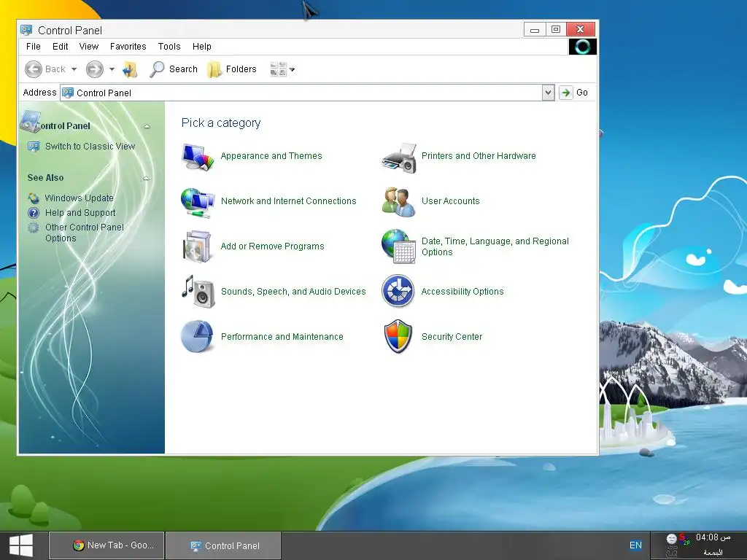Click Network and Internet Connections link text
This screenshot has height=560, width=747.
[288, 201]
